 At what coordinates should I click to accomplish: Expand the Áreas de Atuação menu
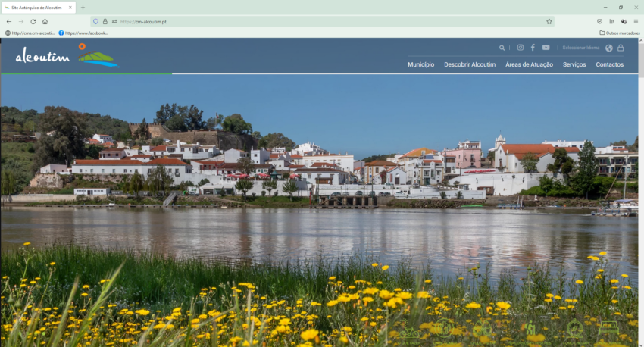click(x=529, y=64)
